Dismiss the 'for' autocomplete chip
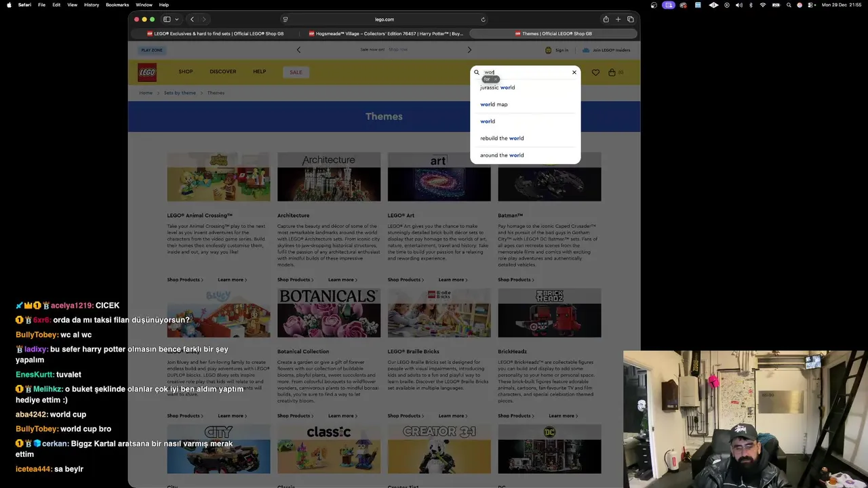This screenshot has height=488, width=868. pos(496,79)
